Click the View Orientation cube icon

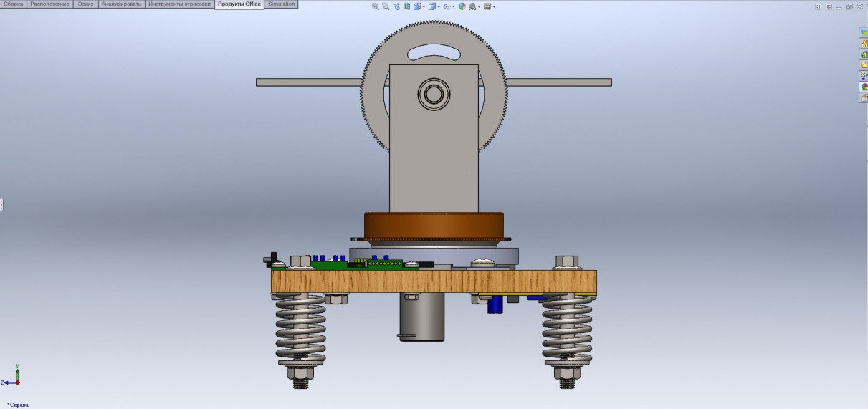[x=417, y=6]
